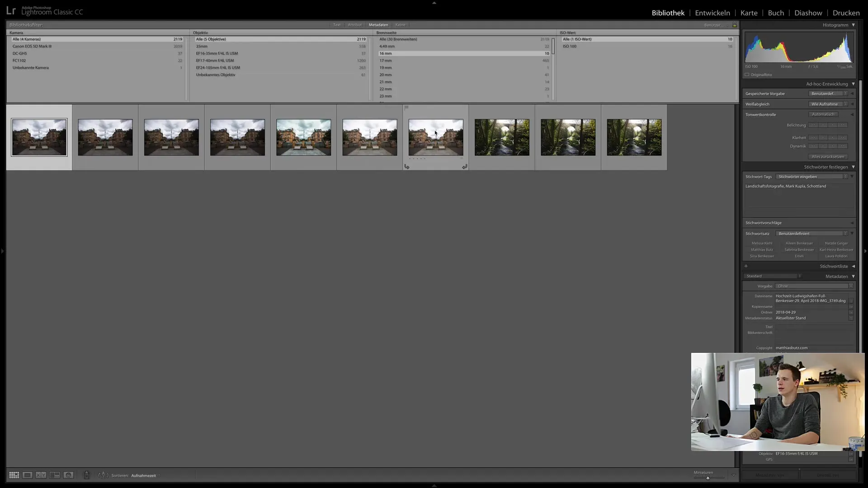
Task: Toggle sort direction A-Z icon
Action: click(103, 475)
